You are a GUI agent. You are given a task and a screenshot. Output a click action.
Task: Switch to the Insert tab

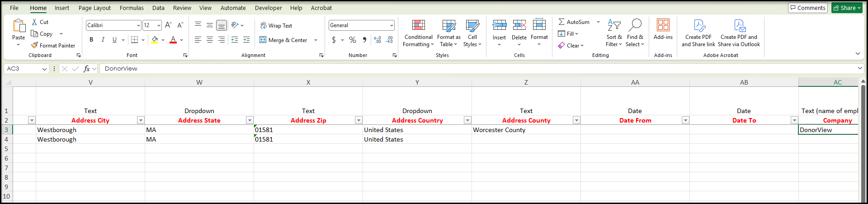62,8
